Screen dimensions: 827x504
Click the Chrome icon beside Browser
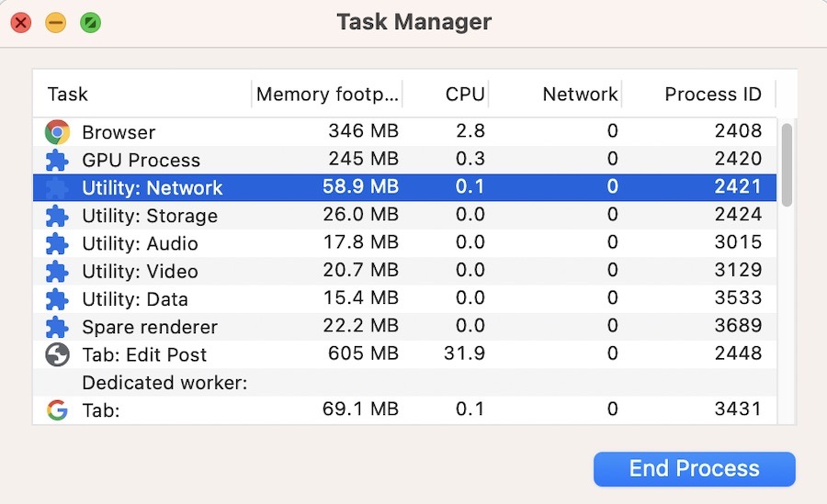click(x=57, y=132)
